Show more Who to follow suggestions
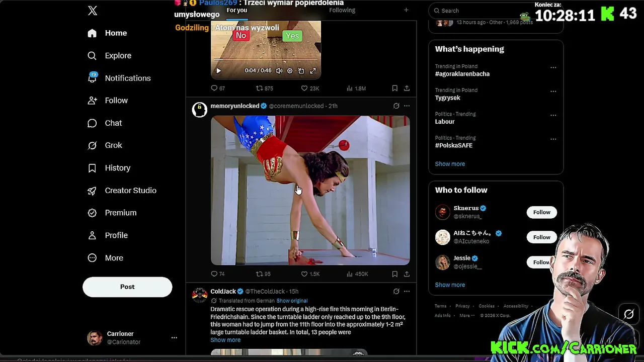 tap(450, 285)
